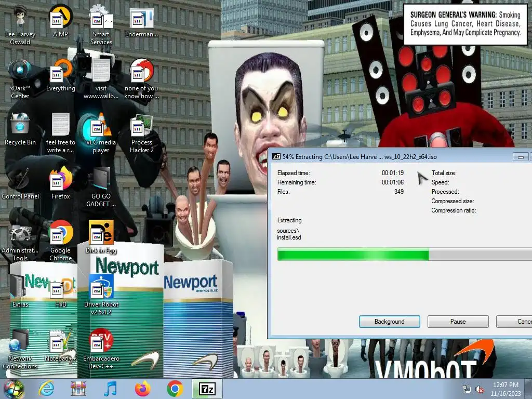Screen dimensions: 532x399
Task: Launch Process Hacker 2
Action: 141,134
